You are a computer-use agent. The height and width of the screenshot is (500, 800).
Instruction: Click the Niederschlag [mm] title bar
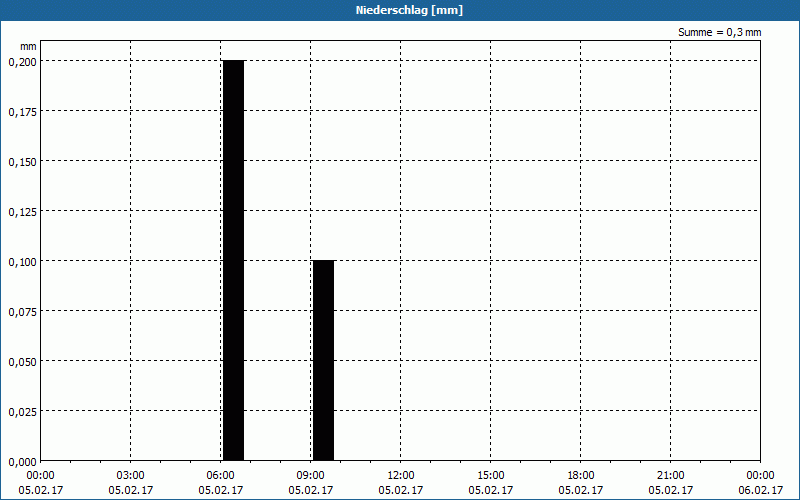[x=400, y=10]
